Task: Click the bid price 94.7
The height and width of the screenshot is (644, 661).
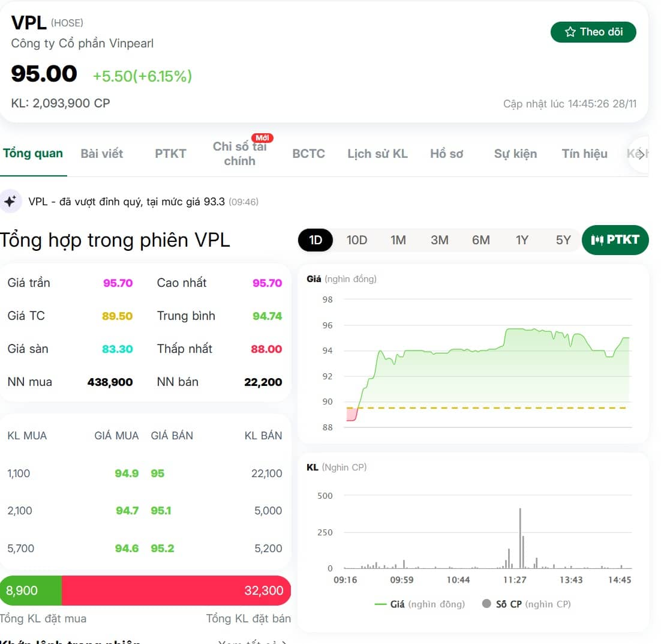Action: coord(127,511)
